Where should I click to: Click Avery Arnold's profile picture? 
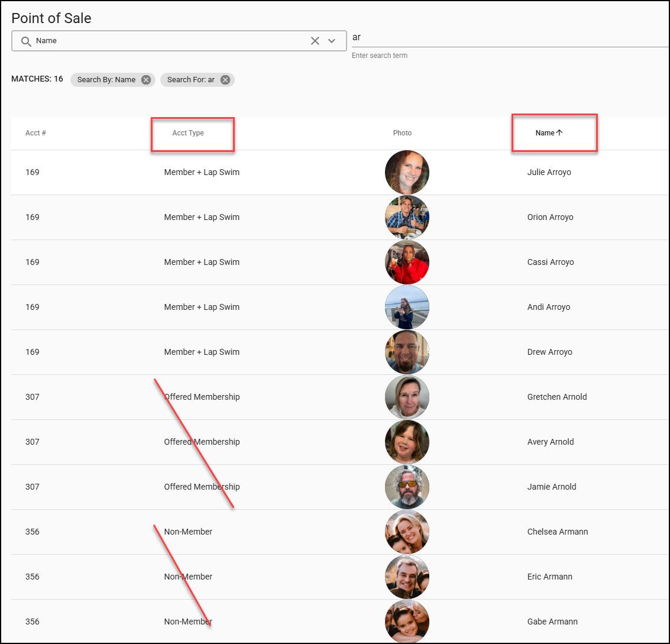(407, 442)
